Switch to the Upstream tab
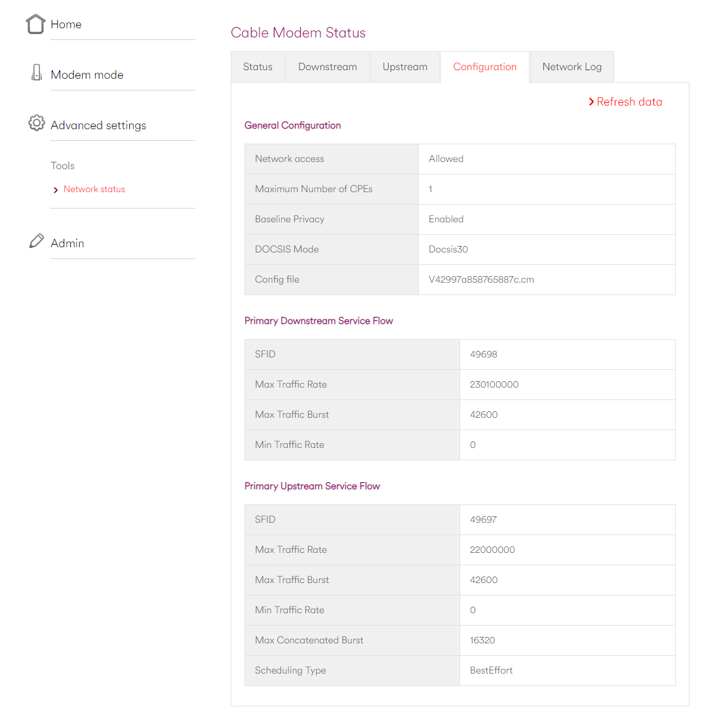The image size is (719, 728). [404, 67]
